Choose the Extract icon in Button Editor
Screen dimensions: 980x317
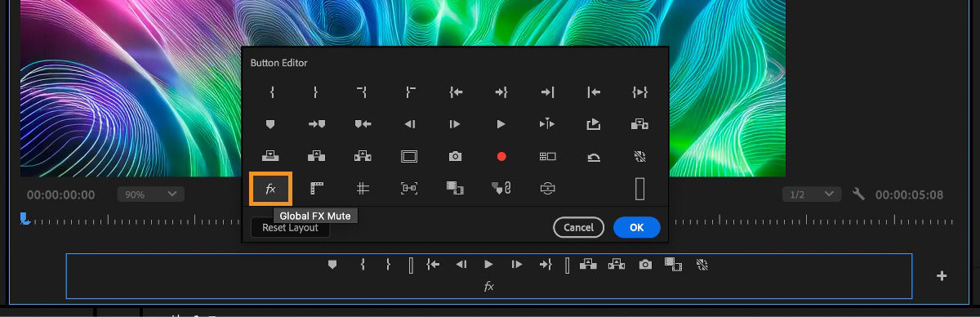coord(363,155)
